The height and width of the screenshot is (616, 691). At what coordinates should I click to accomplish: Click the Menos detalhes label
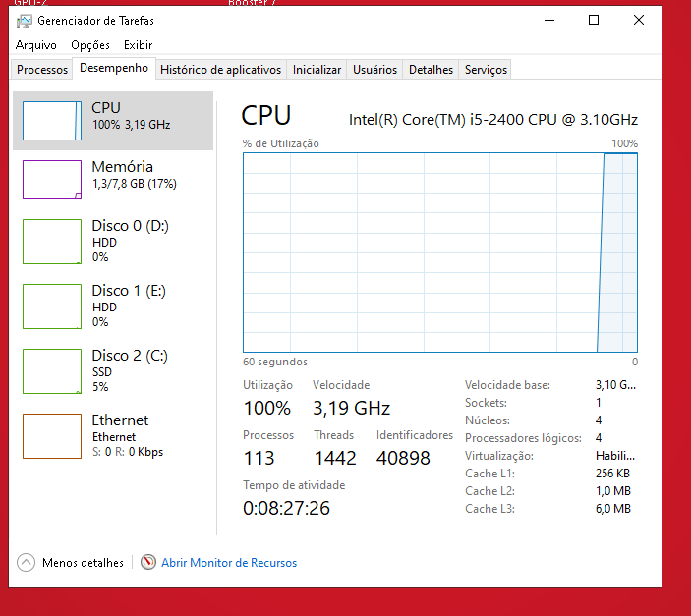coord(83,563)
